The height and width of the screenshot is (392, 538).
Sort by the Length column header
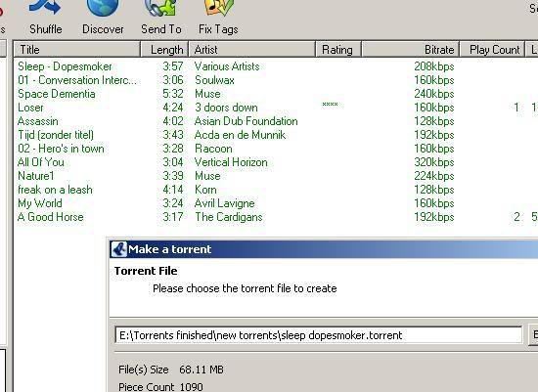tap(164, 50)
